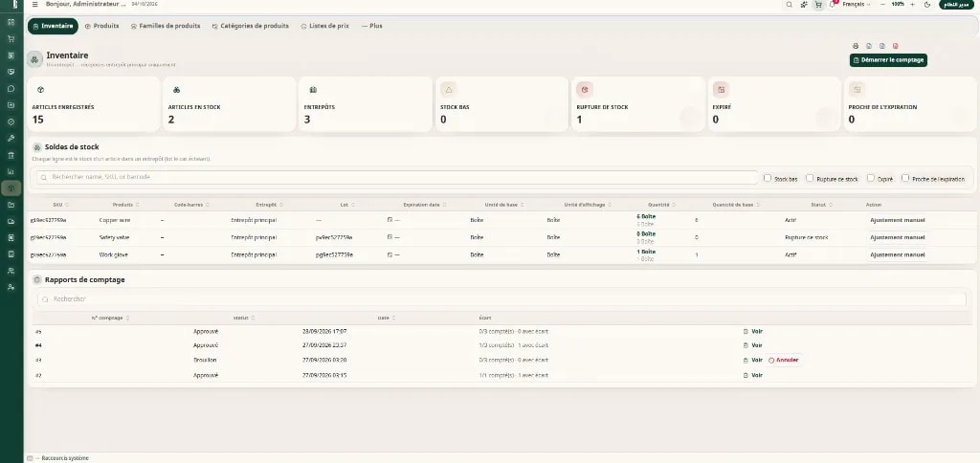Sort by the SKU column header
The height and width of the screenshot is (463, 980).
pyautogui.click(x=60, y=205)
